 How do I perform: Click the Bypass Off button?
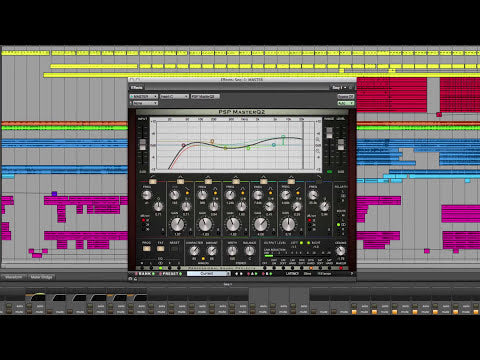pos(346,96)
